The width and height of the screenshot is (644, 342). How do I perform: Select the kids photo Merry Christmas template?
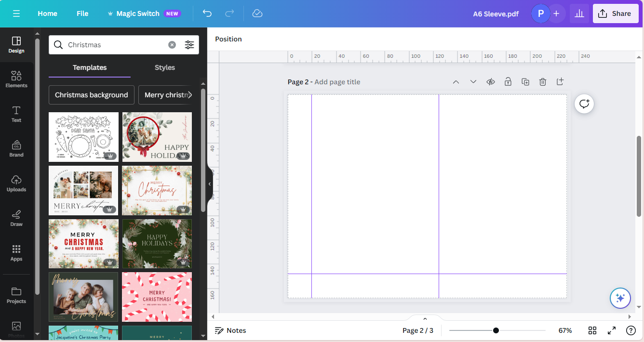pyautogui.click(x=83, y=297)
